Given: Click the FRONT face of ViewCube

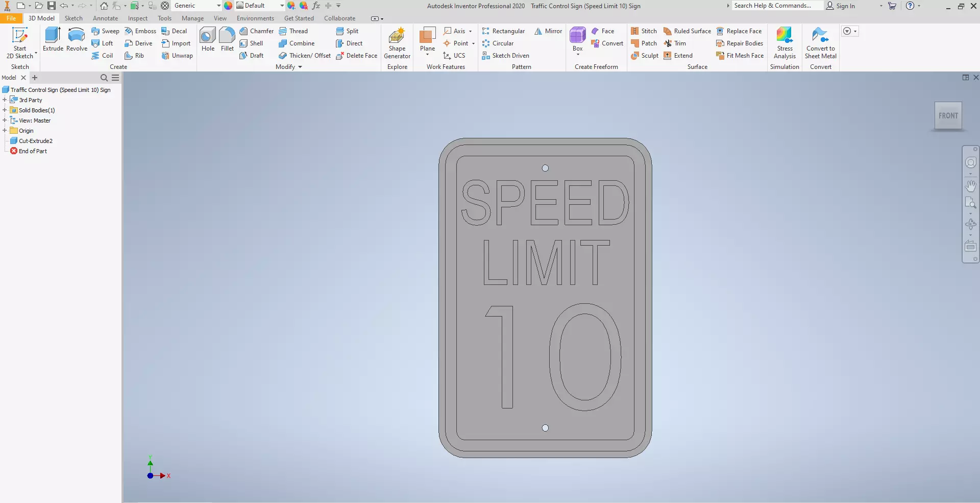Looking at the screenshot, I should click(948, 116).
